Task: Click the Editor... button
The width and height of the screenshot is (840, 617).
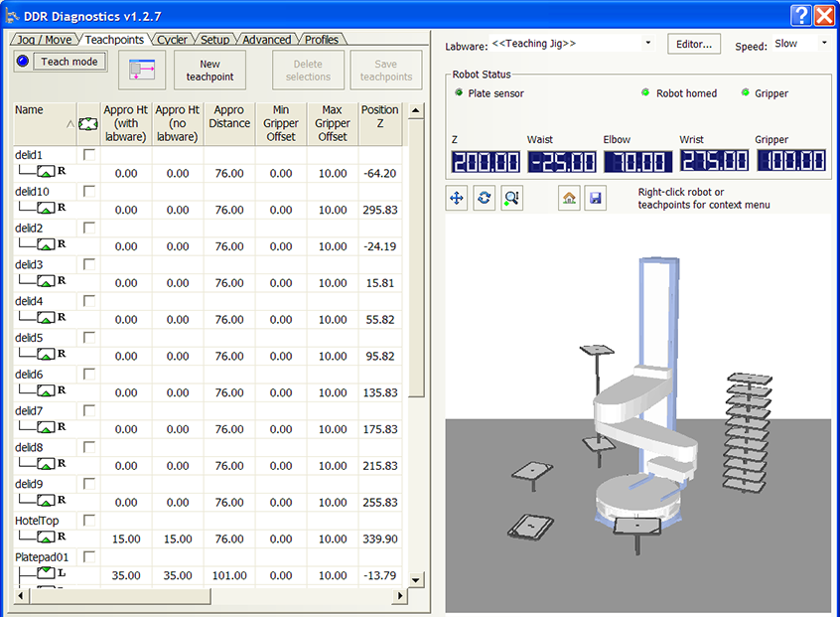Action: [x=694, y=44]
